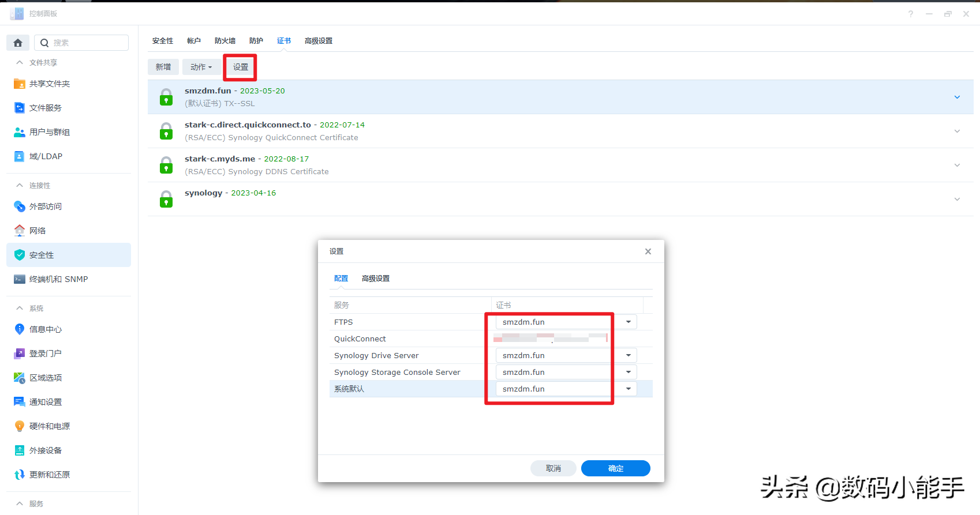Click the lock icon for stark-c.myds.me
Screen dimensions: 980x515
point(166,165)
